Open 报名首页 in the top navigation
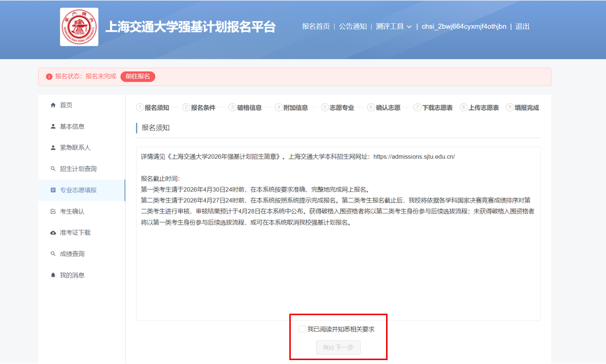Image resolution: width=606 pixels, height=364 pixels. point(316,26)
